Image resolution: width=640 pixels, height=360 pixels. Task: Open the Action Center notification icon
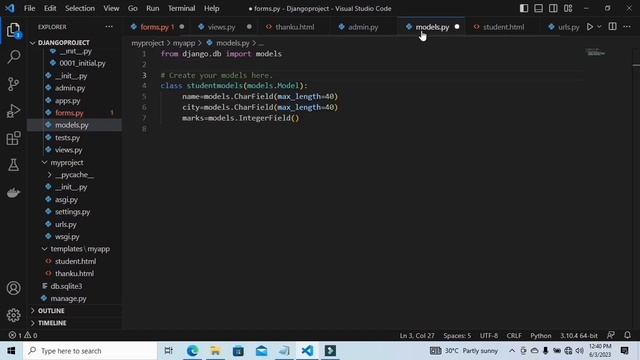click(x=624, y=351)
